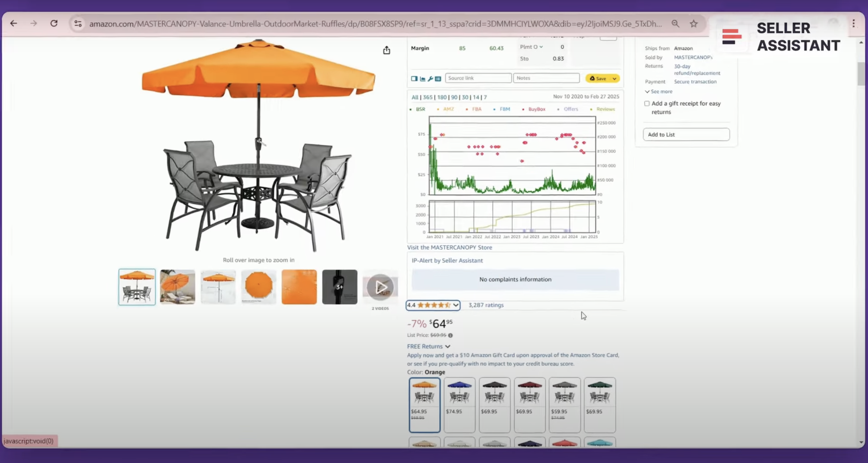Check the gift receipt checkbox
868x463 pixels.
coord(647,103)
